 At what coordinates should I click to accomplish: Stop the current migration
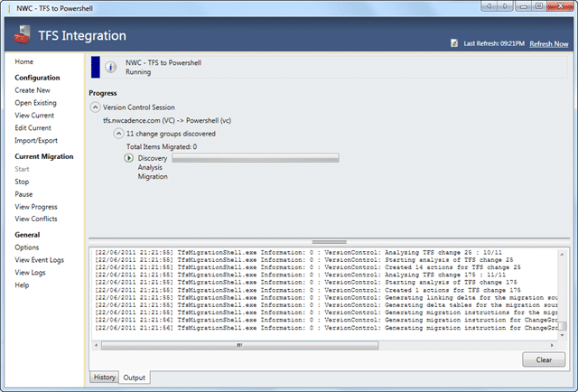coord(22,182)
